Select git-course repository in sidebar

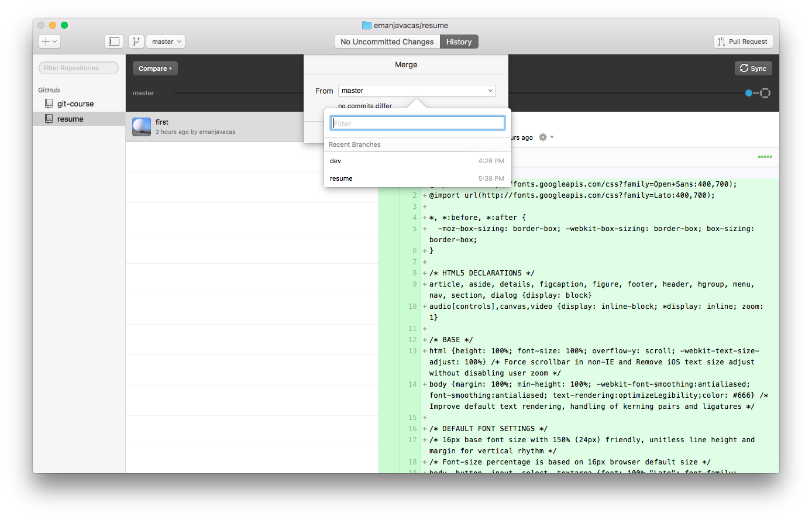[x=79, y=104]
